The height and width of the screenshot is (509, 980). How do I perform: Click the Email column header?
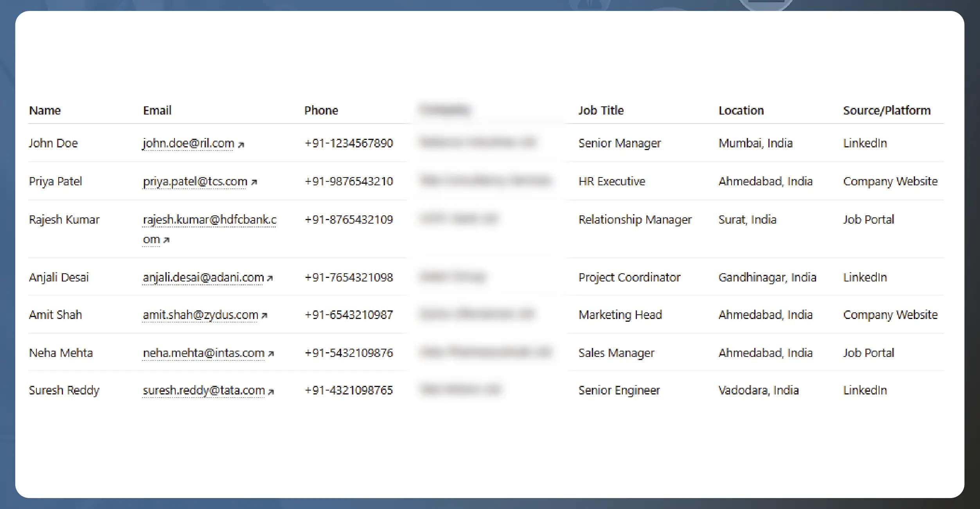[x=157, y=111]
